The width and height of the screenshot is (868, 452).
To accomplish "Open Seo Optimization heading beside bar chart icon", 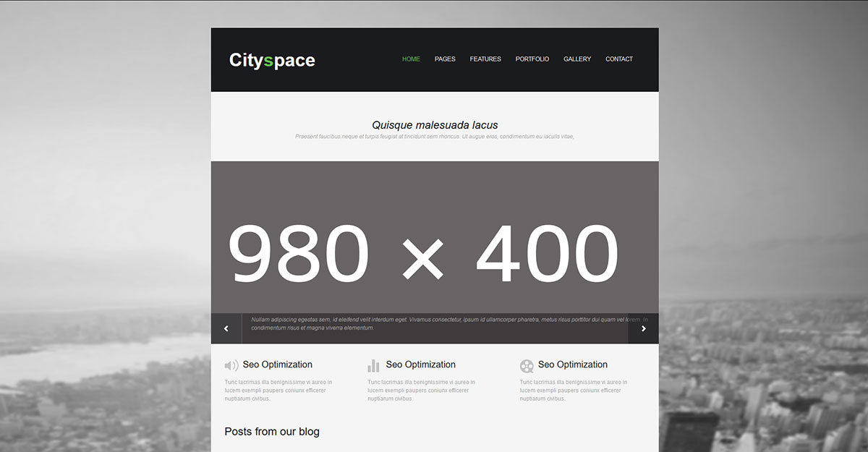I will tap(421, 364).
